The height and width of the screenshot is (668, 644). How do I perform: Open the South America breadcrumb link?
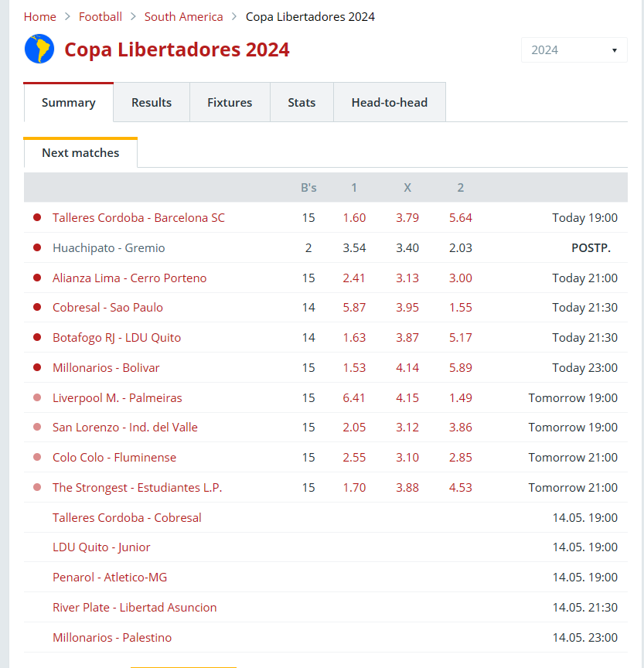(x=183, y=16)
